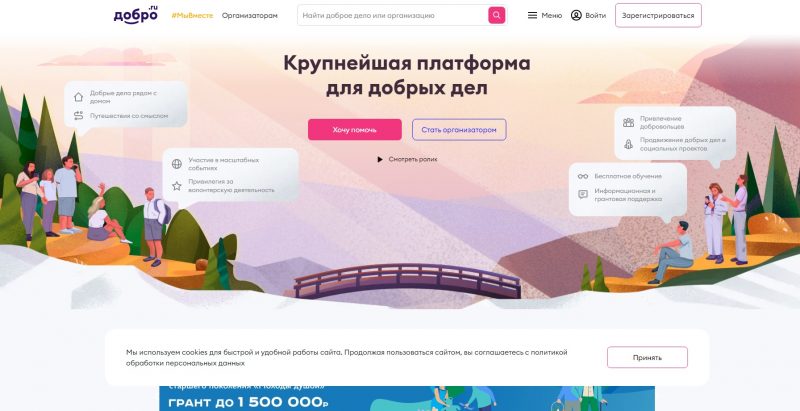Screen dimensions: 800x411
Task: Click the Хочу помочь button
Action: [x=355, y=130]
